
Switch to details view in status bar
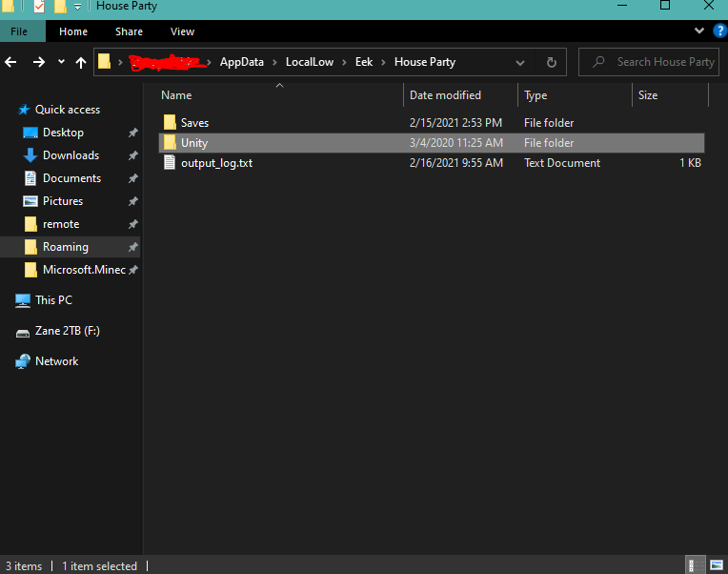(696, 565)
